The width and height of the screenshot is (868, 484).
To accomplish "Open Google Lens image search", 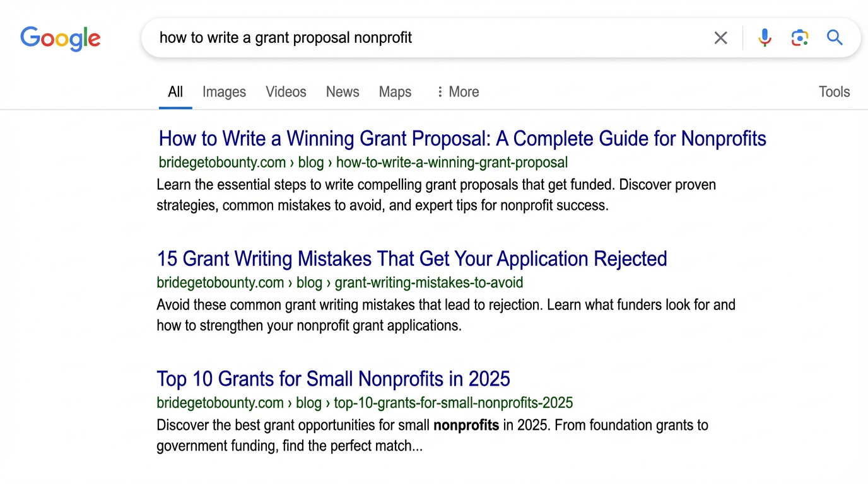I will tap(800, 38).
